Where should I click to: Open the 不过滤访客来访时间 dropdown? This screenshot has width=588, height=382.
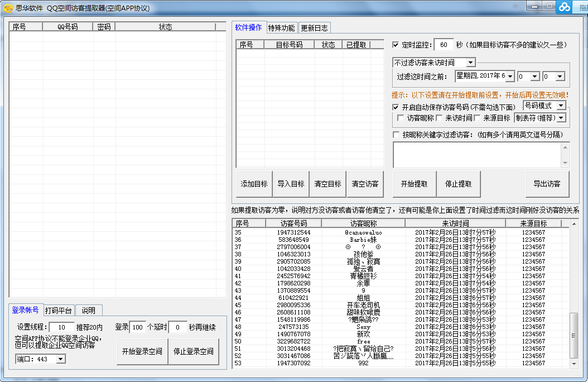(470, 63)
